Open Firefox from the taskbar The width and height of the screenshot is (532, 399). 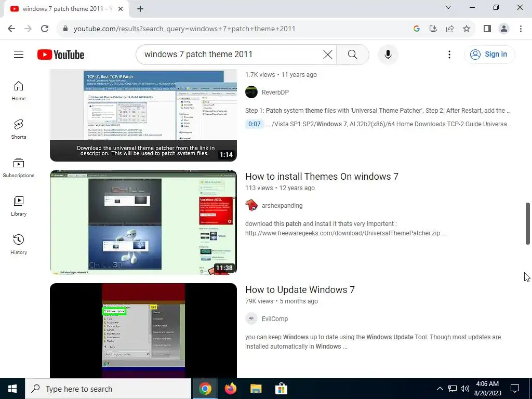231,389
